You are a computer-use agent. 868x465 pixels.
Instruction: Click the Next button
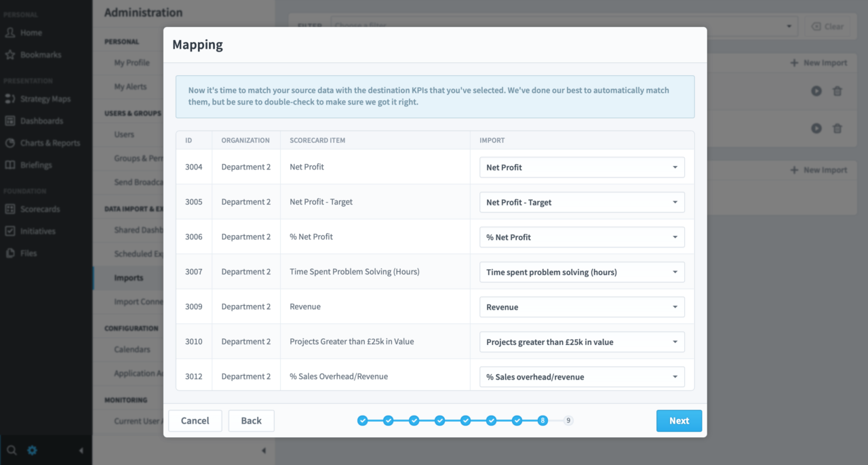tap(679, 421)
